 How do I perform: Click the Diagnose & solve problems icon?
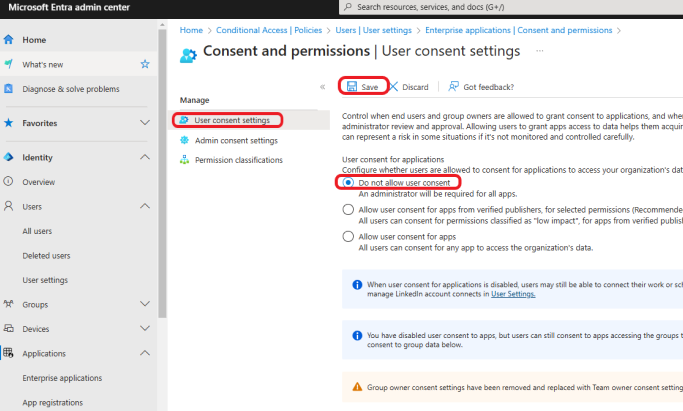[8, 89]
